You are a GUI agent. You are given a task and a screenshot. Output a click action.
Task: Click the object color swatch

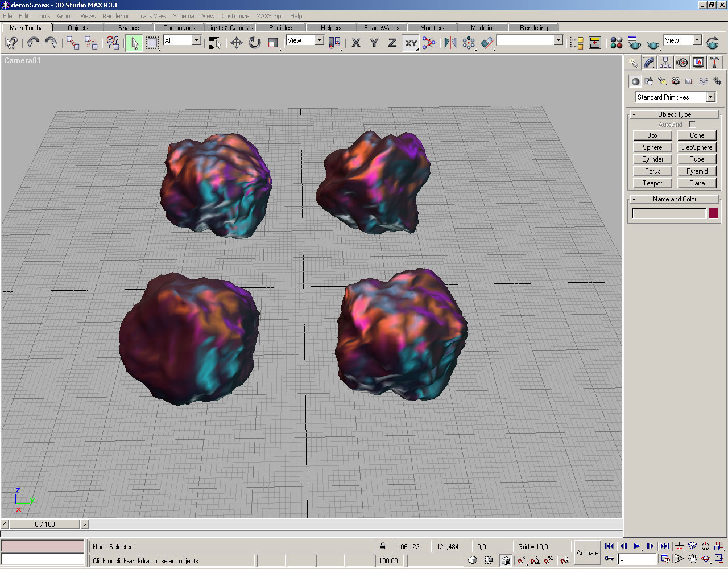(x=713, y=213)
